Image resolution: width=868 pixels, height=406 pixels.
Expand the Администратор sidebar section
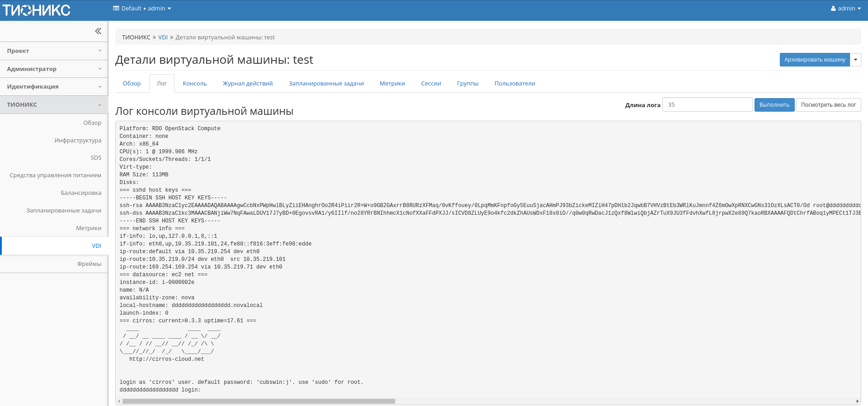pyautogui.click(x=54, y=69)
